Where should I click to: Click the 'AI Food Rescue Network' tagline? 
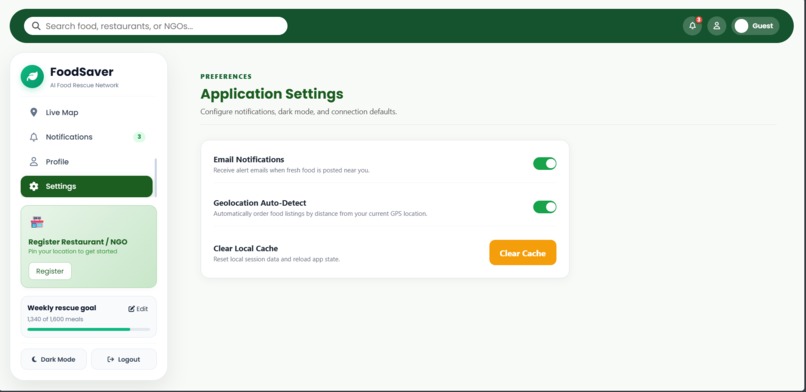point(84,85)
